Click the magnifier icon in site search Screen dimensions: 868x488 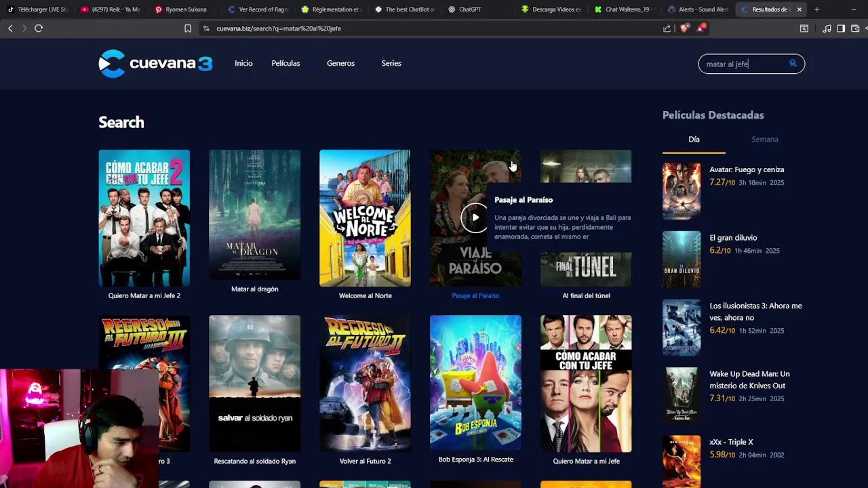[793, 63]
